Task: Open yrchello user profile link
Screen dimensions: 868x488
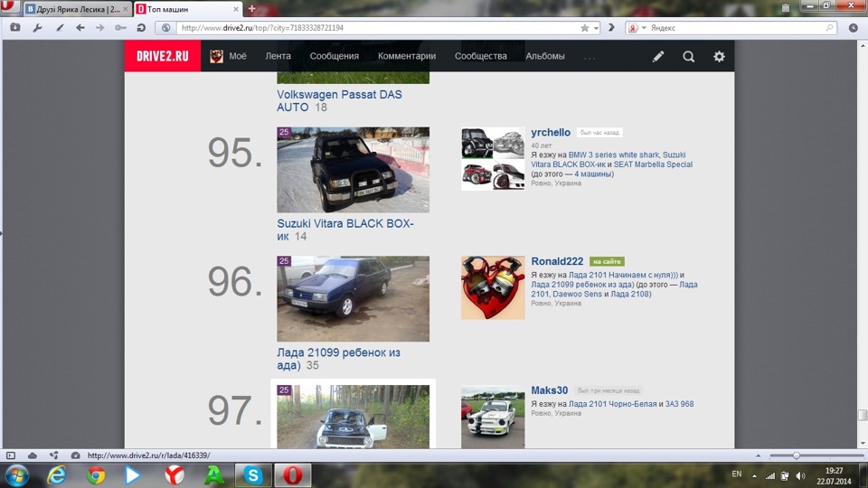Action: point(551,132)
